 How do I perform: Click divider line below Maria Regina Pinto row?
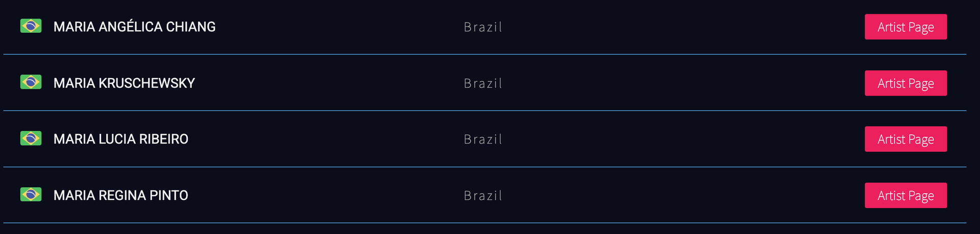point(485,223)
